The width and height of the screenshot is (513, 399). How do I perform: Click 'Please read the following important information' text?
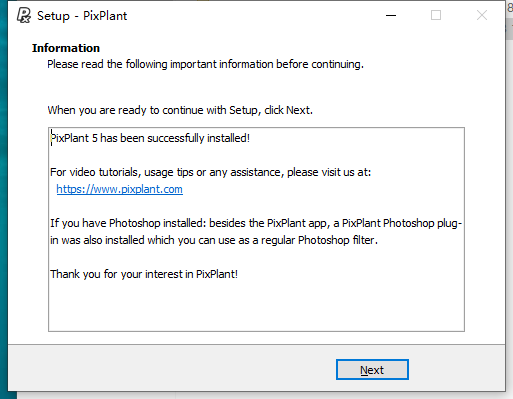[x=205, y=64]
